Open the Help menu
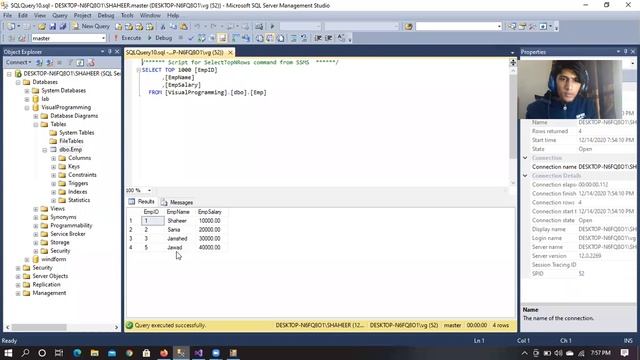 [x=173, y=15]
